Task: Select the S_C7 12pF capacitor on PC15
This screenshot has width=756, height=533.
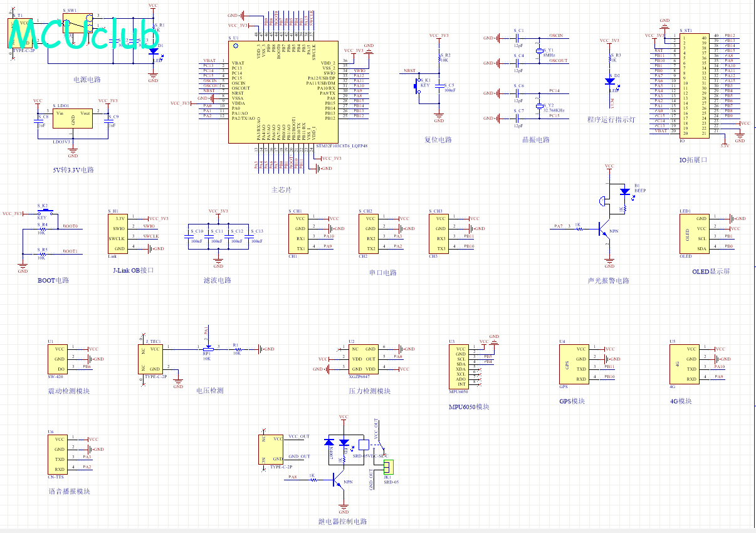Action: 518,118
